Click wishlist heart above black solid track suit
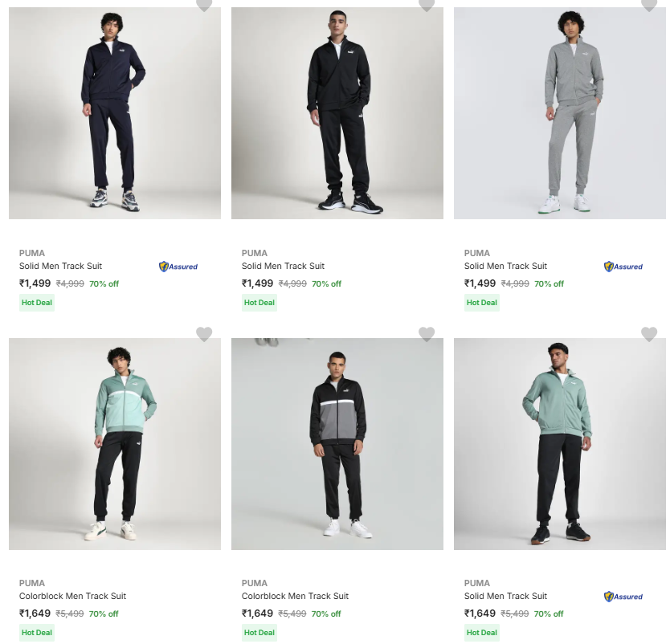670x644 pixels. pyautogui.click(x=427, y=5)
